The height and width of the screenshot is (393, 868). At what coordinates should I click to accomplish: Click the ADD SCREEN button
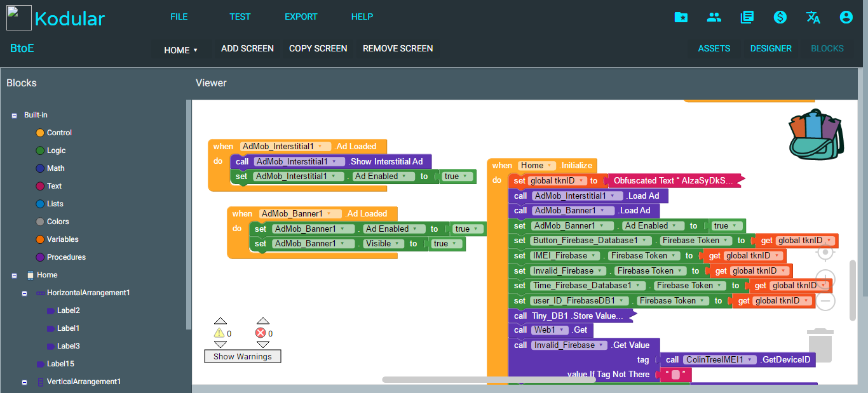(x=247, y=48)
